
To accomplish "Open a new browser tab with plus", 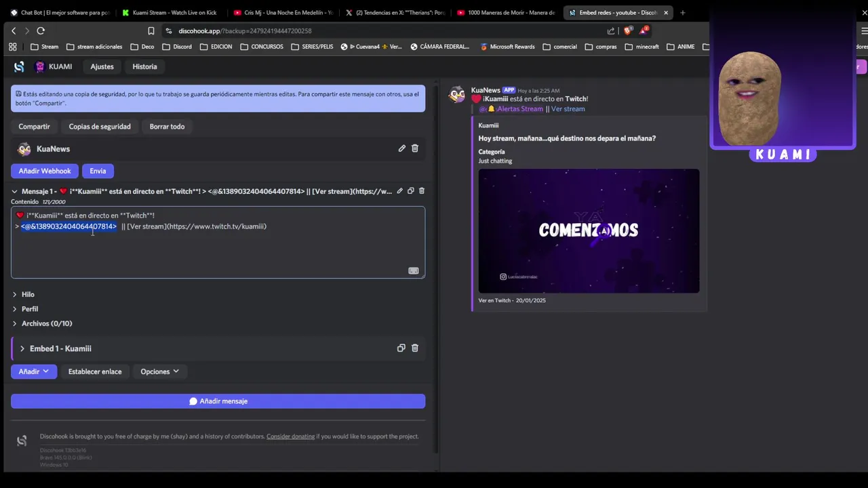I will pyautogui.click(x=682, y=12).
